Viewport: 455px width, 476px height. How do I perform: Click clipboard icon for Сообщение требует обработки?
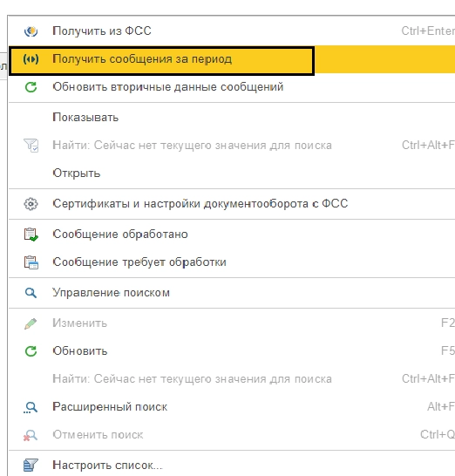(x=31, y=262)
